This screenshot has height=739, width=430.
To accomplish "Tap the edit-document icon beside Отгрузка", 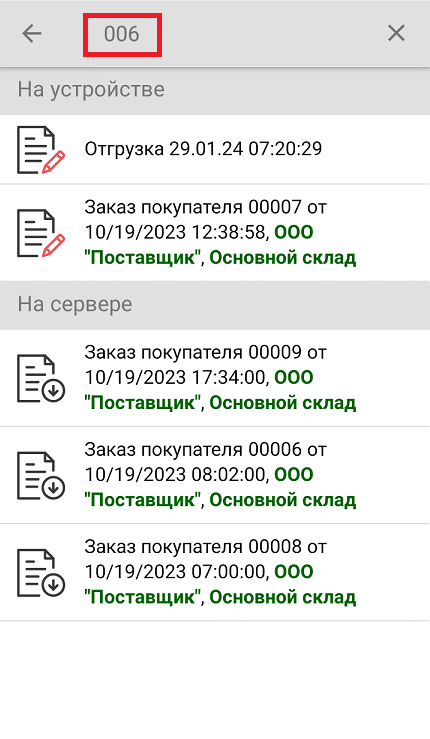I will click(x=41, y=149).
